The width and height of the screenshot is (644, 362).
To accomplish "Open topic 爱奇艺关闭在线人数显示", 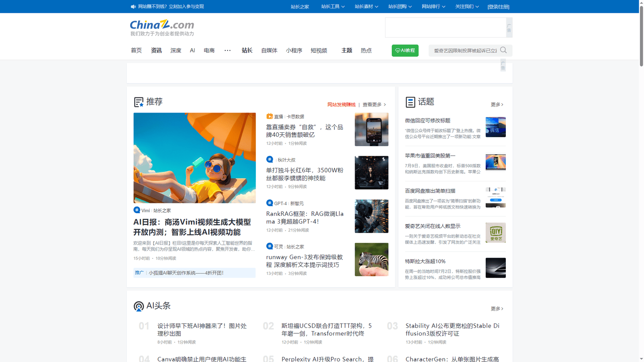I will click(432, 226).
